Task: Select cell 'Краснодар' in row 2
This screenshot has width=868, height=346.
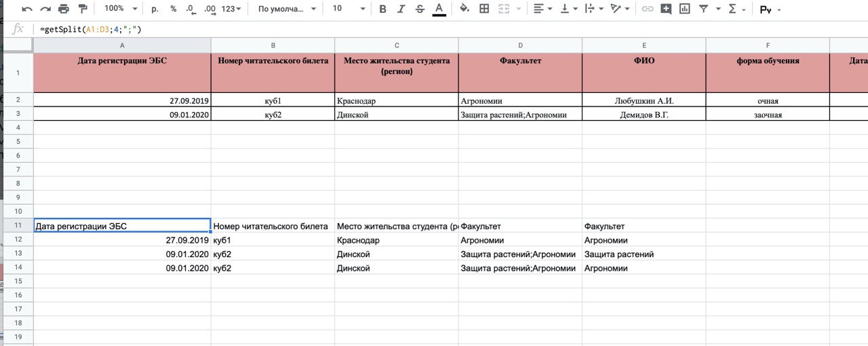Action: 397,100
